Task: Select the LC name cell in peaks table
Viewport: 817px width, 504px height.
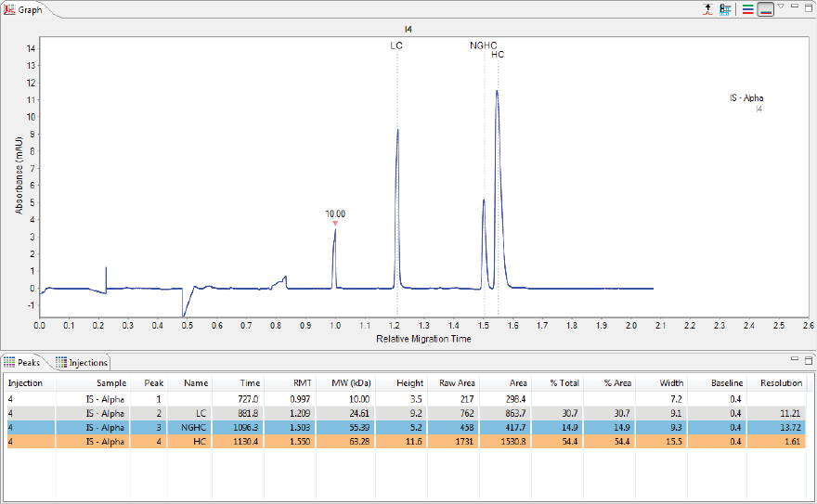Action: tap(201, 413)
